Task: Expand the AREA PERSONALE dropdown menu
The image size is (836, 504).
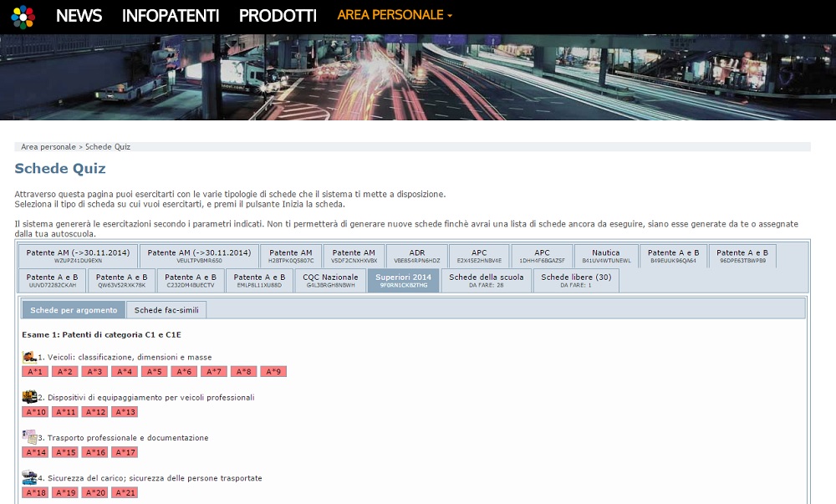Action: 395,15
